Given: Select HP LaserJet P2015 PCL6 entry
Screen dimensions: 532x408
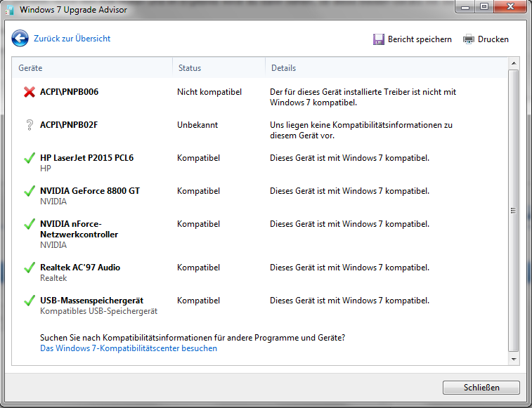Looking at the screenshot, I should tap(87, 158).
